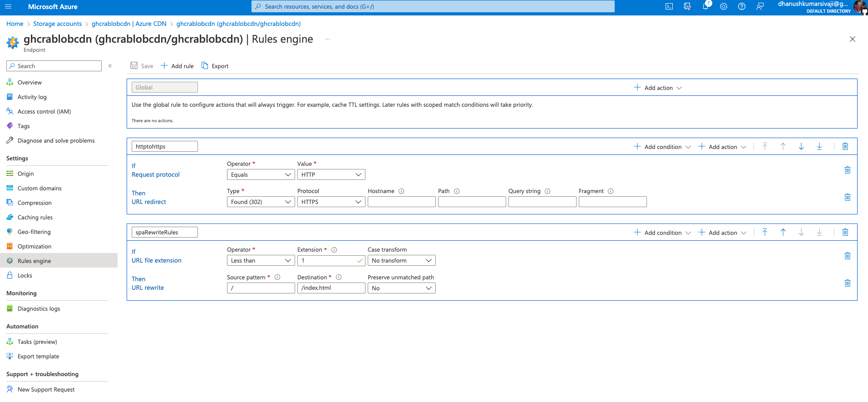Open the Request protocol Operator dropdown
The image size is (868, 402).
[261, 174]
